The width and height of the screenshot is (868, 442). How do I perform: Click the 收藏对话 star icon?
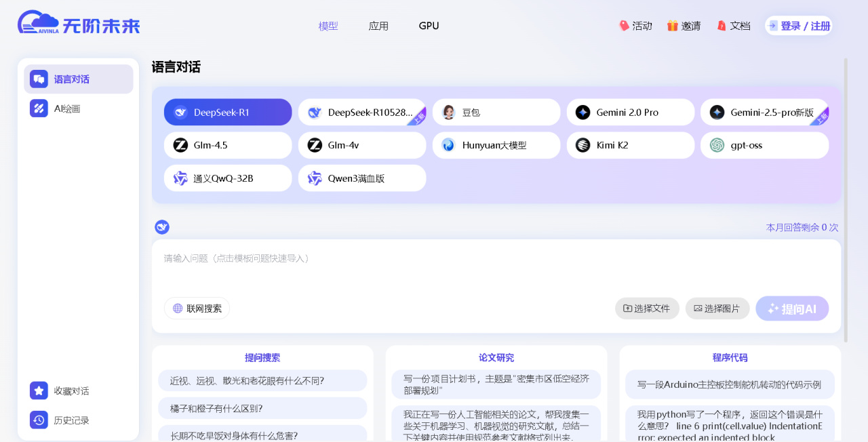(39, 390)
